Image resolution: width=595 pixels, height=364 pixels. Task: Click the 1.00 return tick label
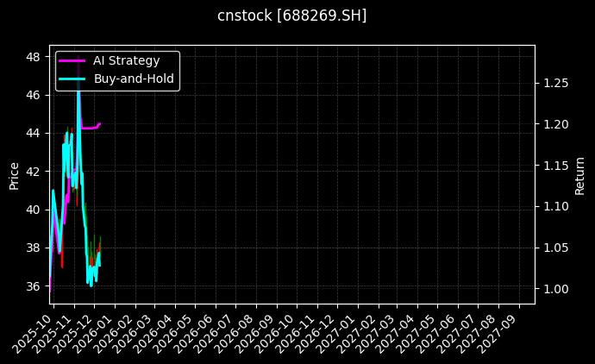(x=555, y=289)
